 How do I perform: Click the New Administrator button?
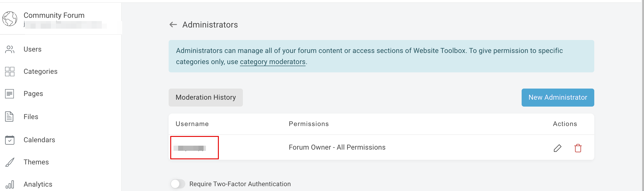[557, 98]
